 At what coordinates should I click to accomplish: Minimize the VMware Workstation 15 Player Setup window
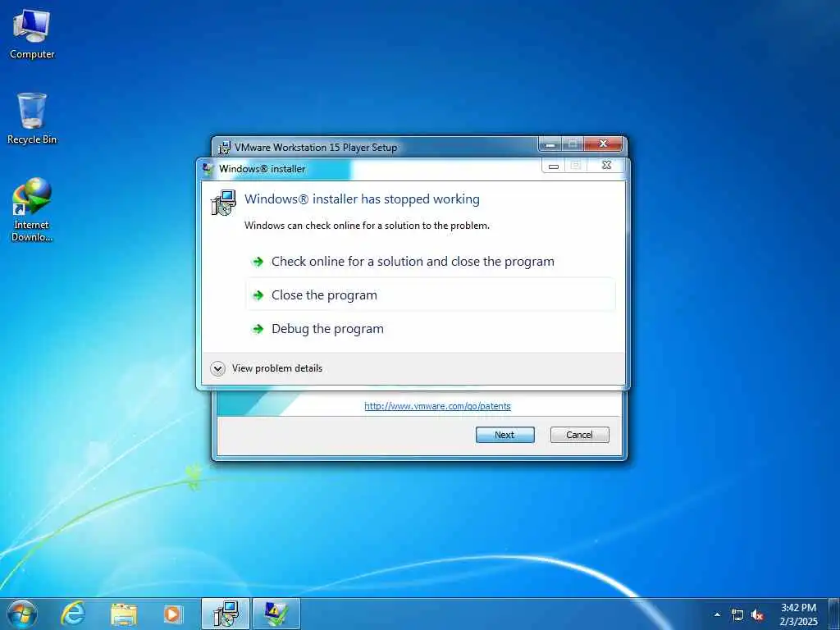pyautogui.click(x=550, y=144)
